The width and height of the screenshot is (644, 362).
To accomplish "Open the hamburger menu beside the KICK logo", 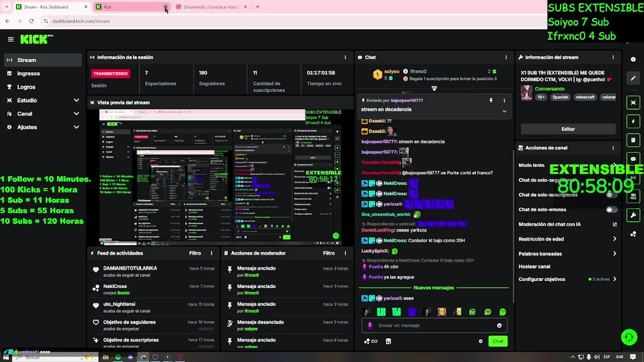I will pyautogui.click(x=11, y=39).
